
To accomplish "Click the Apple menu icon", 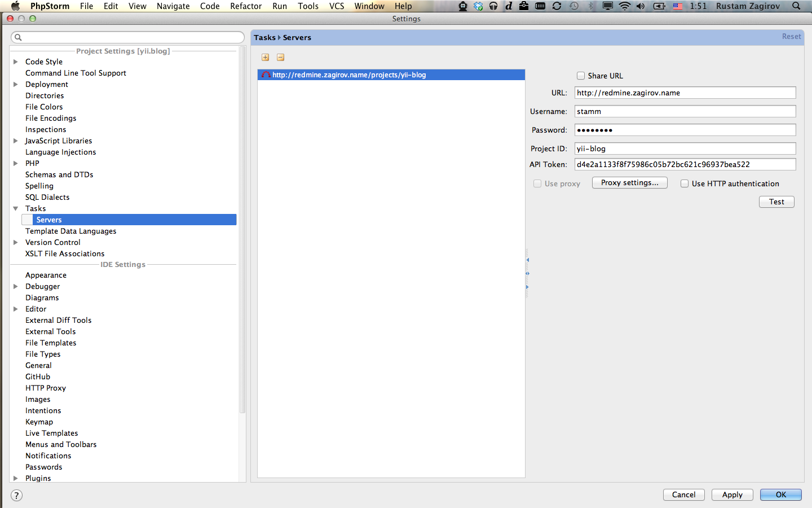I will coord(15,6).
